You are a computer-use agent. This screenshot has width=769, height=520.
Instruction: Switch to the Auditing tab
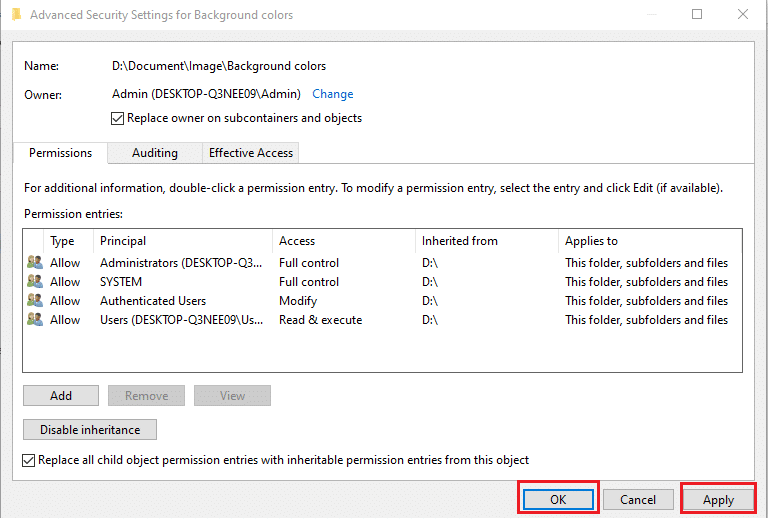(155, 153)
